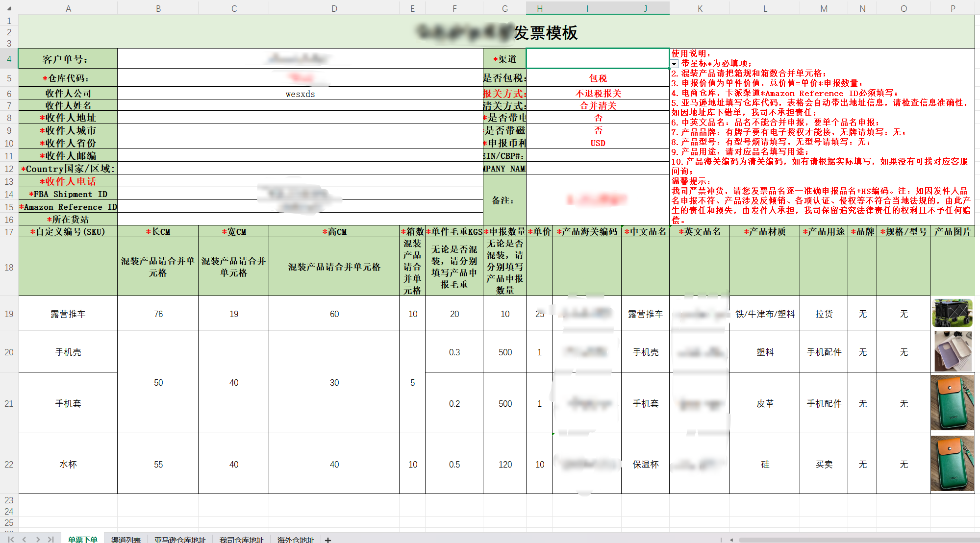Select column D header
Viewport: 980px width, 543px height.
[334, 8]
